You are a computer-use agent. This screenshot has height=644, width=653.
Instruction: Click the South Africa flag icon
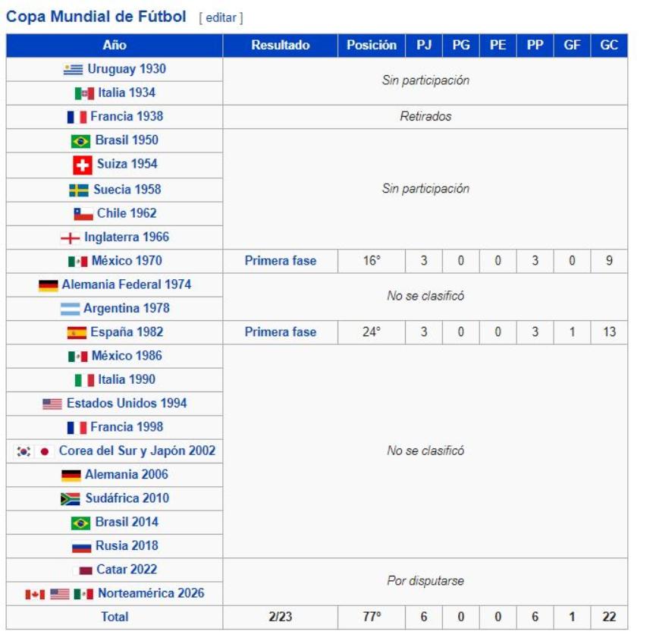point(71,499)
